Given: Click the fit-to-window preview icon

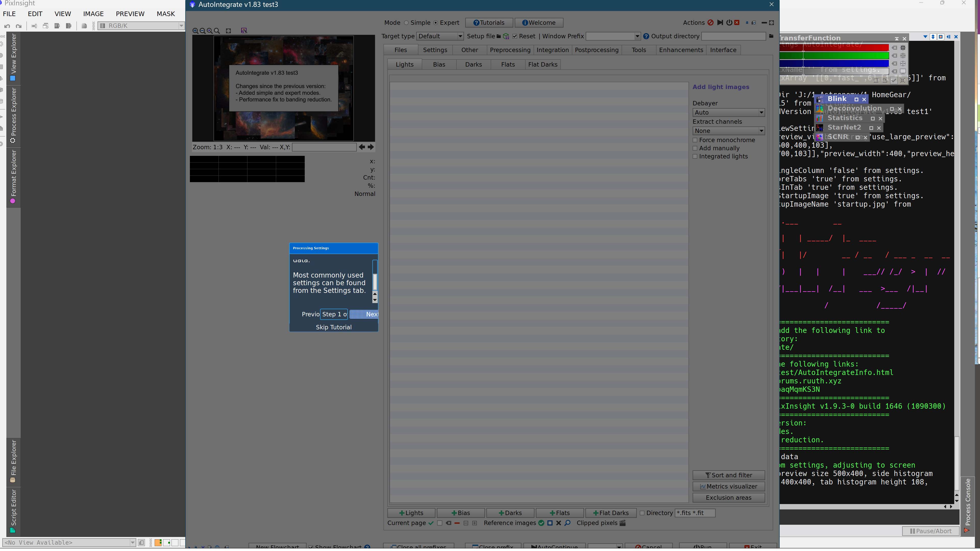Looking at the screenshot, I should pos(228,31).
